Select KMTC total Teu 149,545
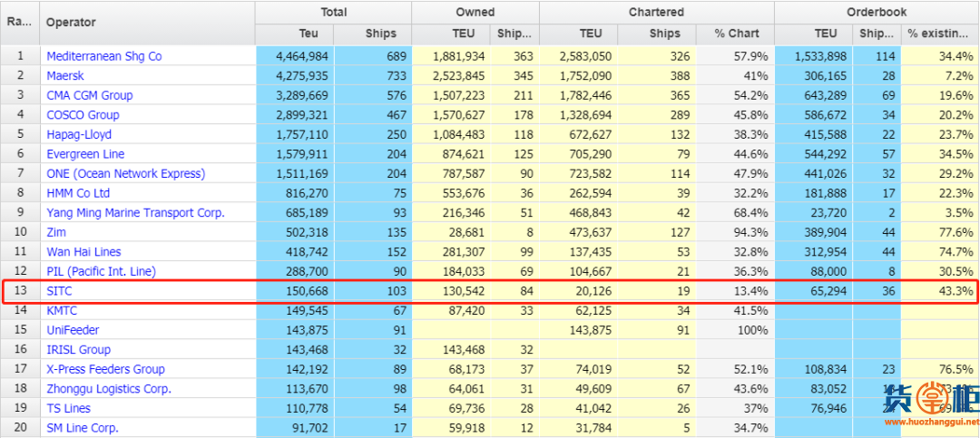Viewport: 980px width, 438px height. click(x=294, y=310)
